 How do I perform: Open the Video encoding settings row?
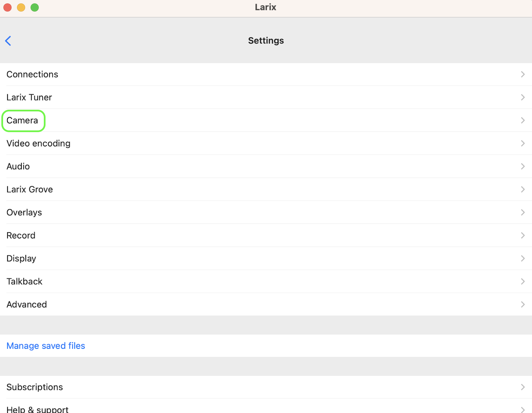point(266,143)
